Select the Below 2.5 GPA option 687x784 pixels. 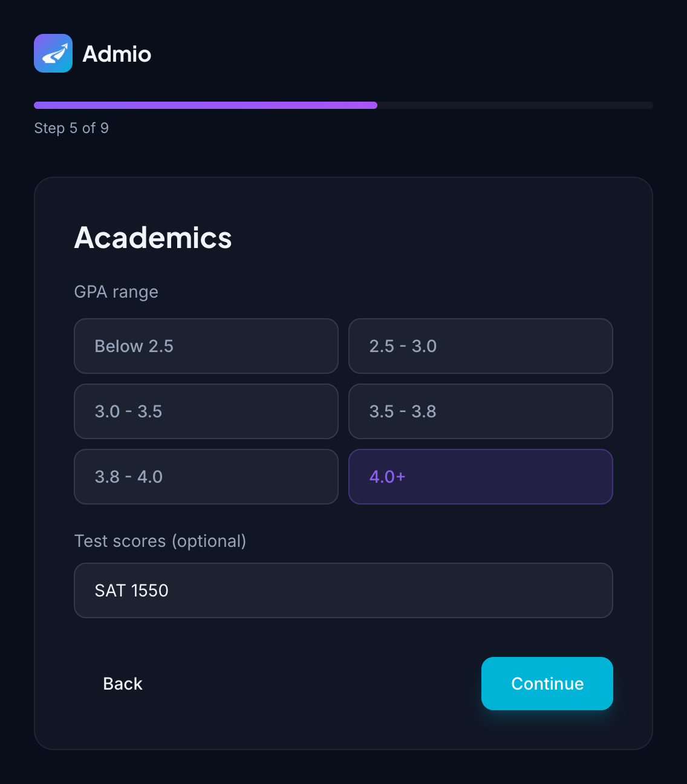206,346
